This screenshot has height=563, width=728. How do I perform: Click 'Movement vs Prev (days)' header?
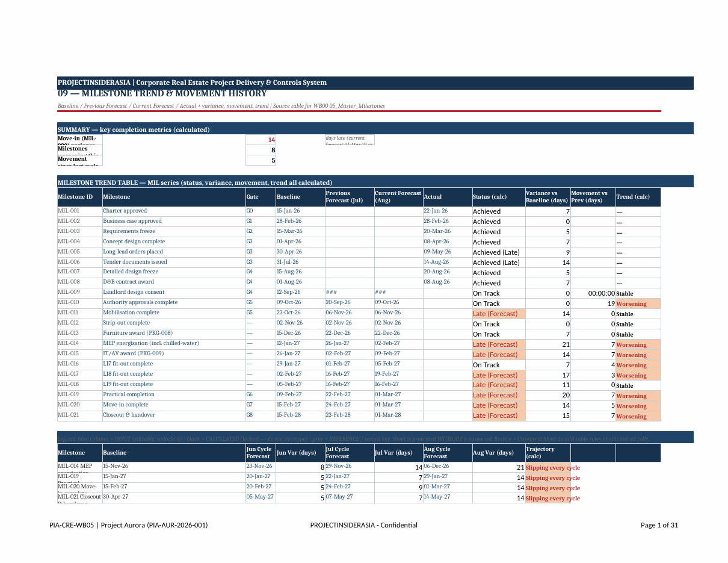(x=593, y=197)
